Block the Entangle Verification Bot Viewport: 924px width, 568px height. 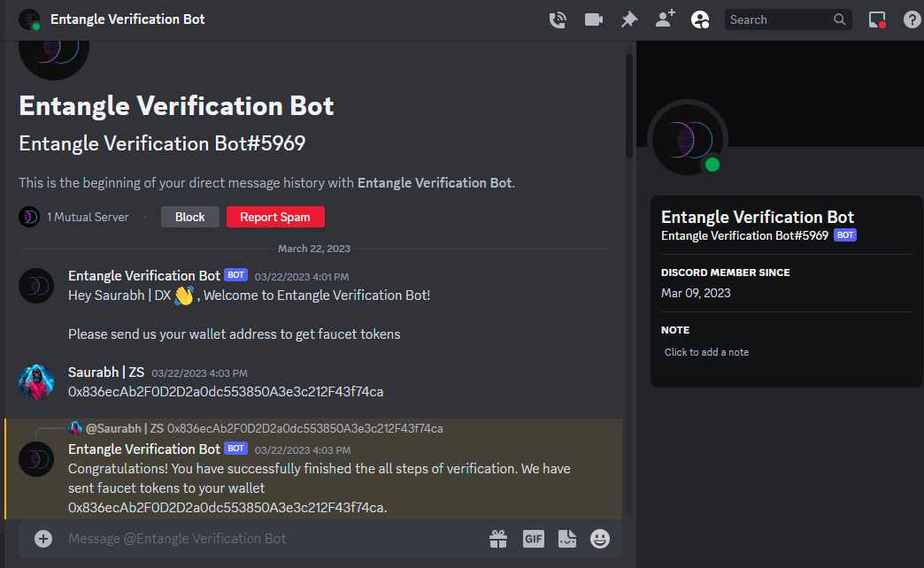[189, 217]
